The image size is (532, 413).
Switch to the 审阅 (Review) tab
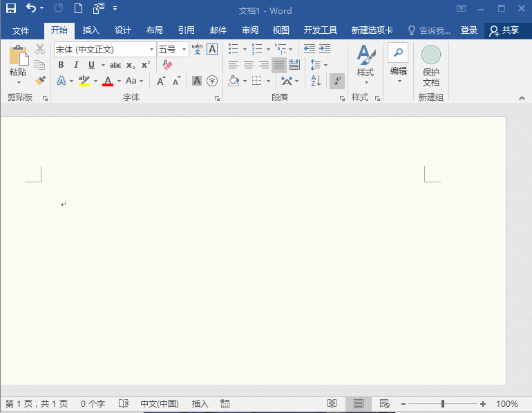(250, 30)
